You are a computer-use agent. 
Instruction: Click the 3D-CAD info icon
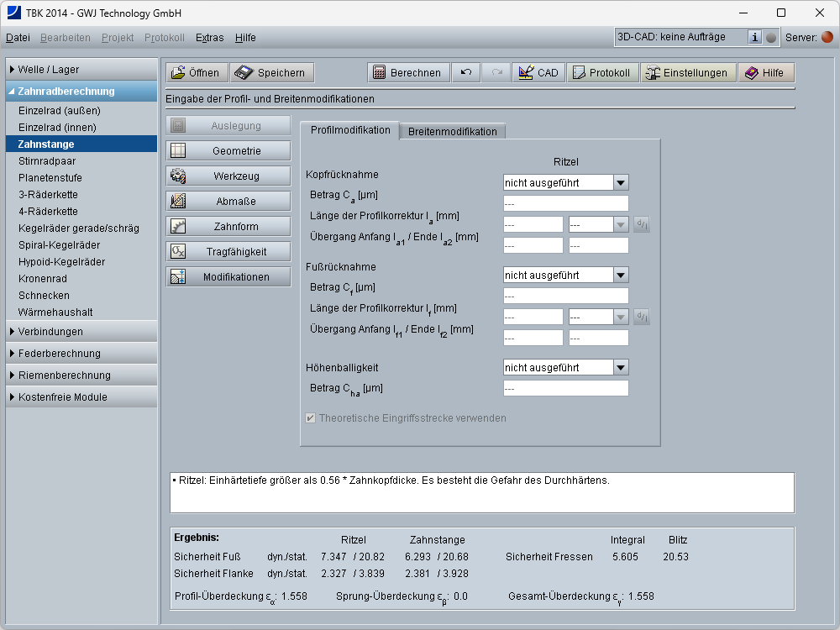[754, 37]
